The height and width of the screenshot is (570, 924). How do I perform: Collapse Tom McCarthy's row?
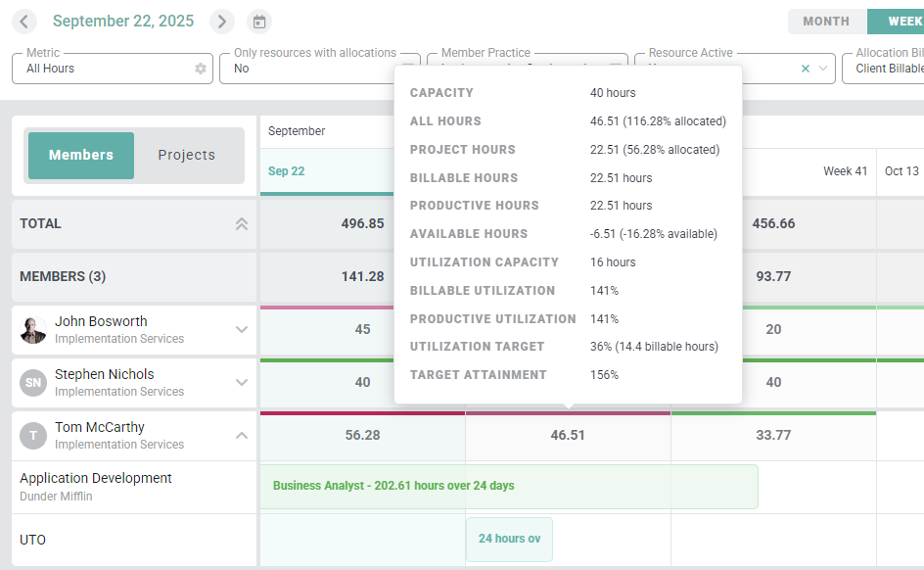pyautogui.click(x=242, y=436)
